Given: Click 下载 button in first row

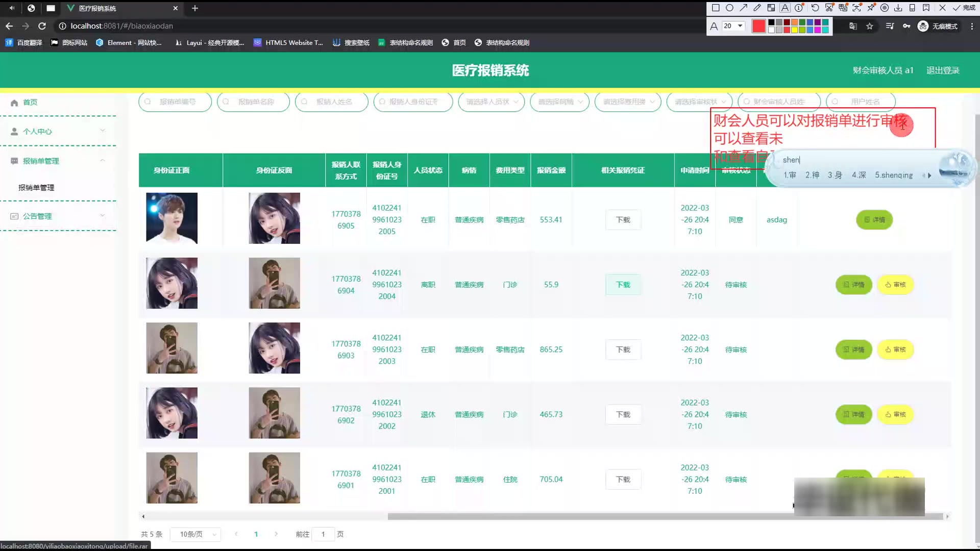Looking at the screenshot, I should [x=623, y=220].
